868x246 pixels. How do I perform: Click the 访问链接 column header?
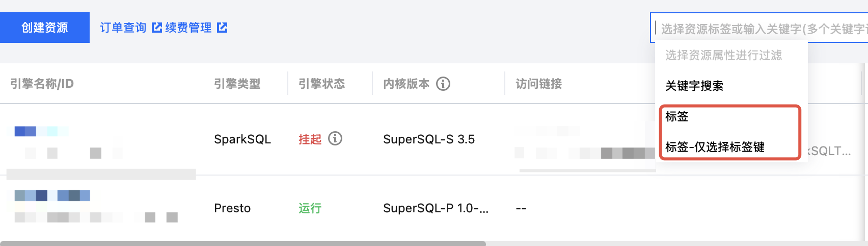pyautogui.click(x=538, y=84)
